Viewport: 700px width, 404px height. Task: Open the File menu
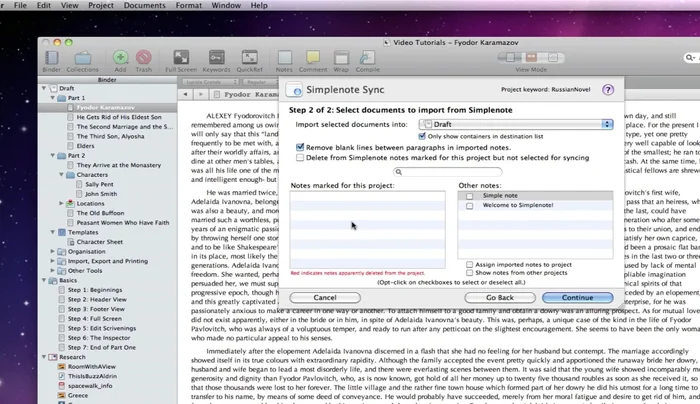tap(20, 5)
